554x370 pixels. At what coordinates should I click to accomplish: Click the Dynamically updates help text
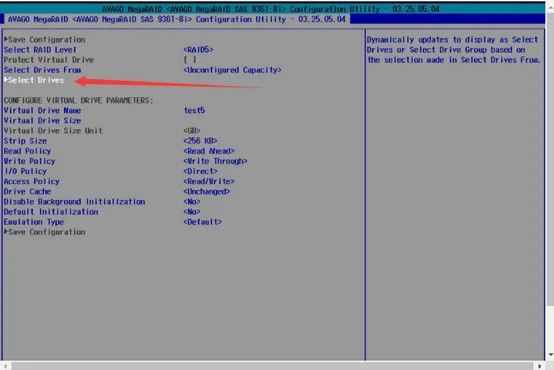[453, 50]
